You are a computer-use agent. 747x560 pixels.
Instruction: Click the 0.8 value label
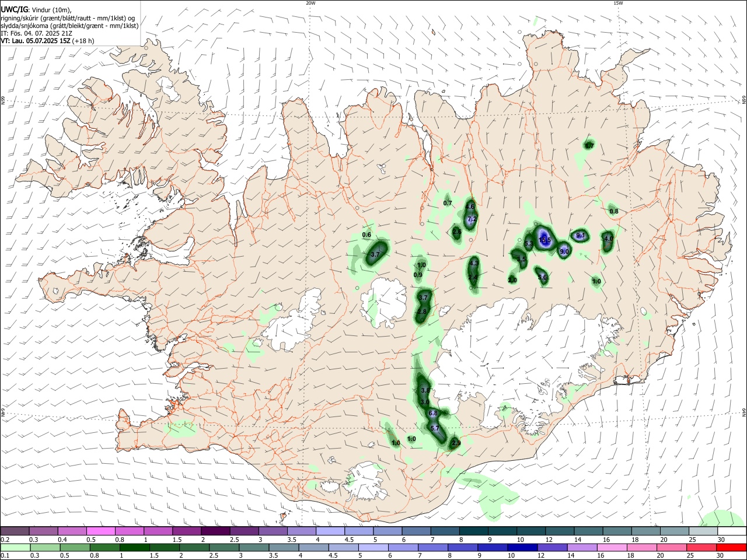click(x=614, y=211)
